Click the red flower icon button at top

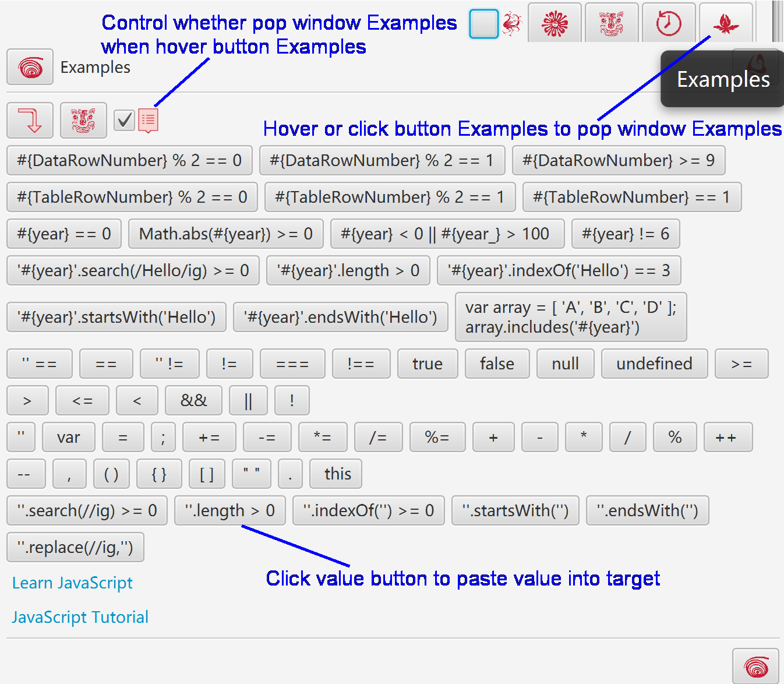[x=555, y=23]
